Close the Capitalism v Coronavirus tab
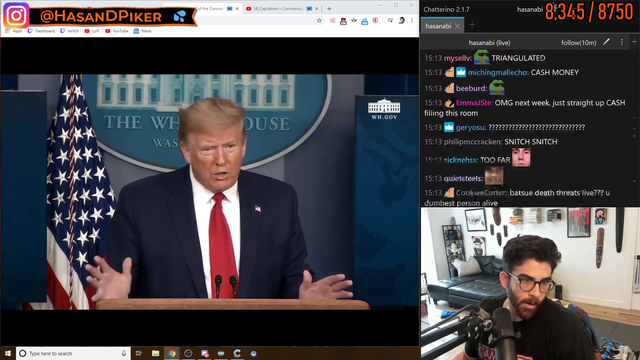 (x=316, y=9)
